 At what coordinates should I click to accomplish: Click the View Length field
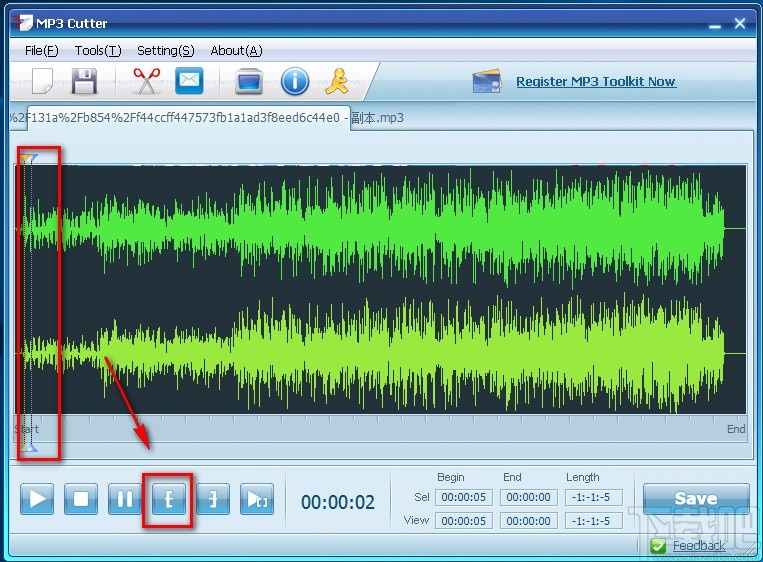click(x=594, y=521)
